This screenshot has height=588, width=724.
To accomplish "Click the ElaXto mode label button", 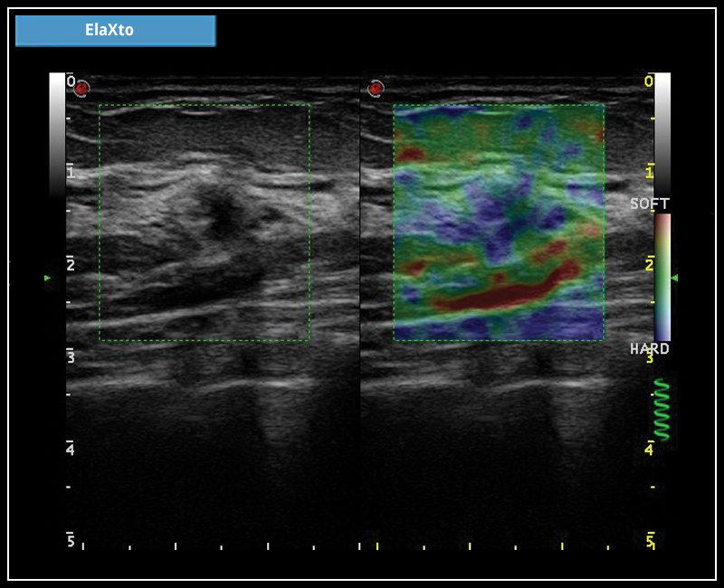I will click(116, 31).
